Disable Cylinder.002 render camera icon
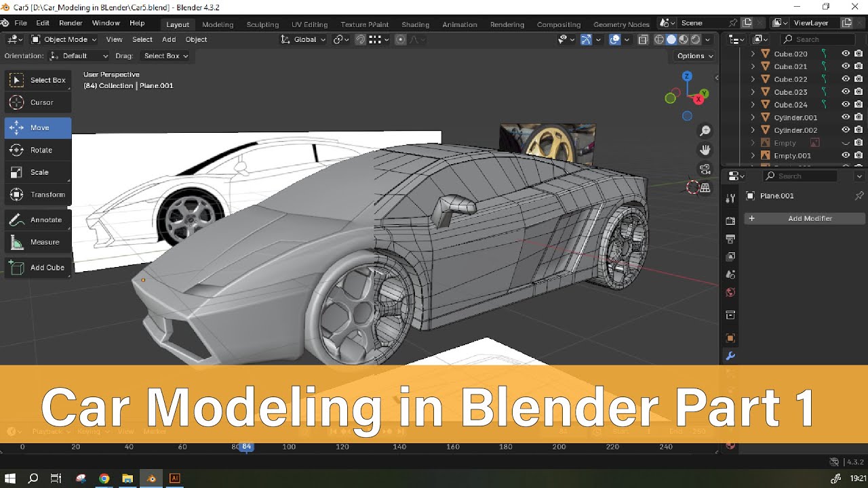Screen dimensions: 868x488 point(859,130)
